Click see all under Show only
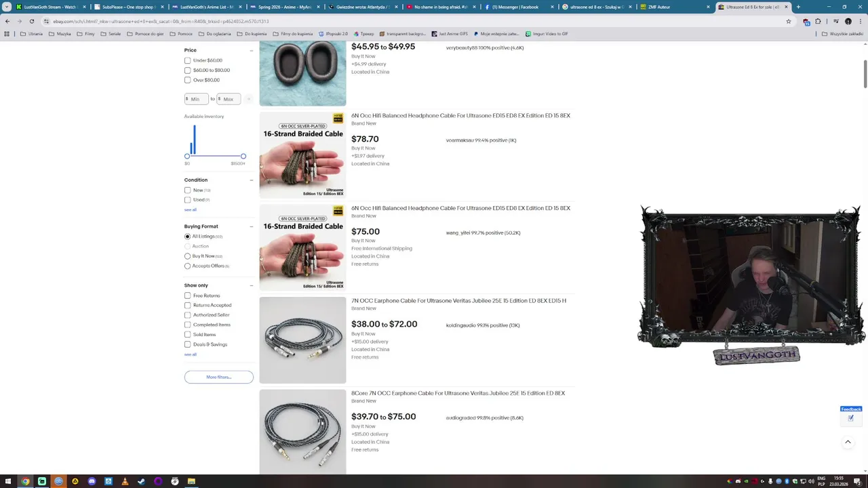The width and height of the screenshot is (868, 488). tap(191, 354)
